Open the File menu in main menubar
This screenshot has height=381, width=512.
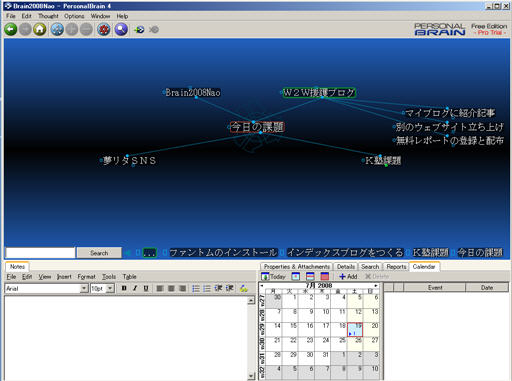(x=11, y=16)
